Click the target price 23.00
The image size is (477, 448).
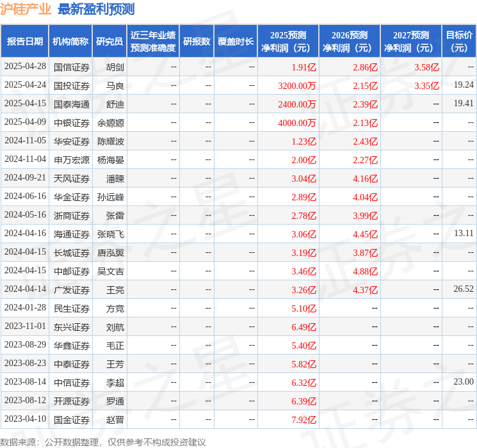[464, 382]
